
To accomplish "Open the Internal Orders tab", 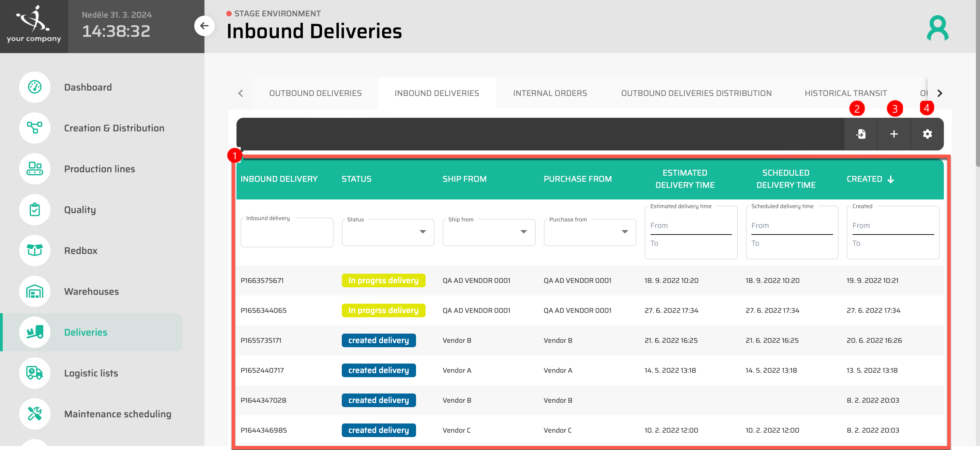I will [x=550, y=93].
